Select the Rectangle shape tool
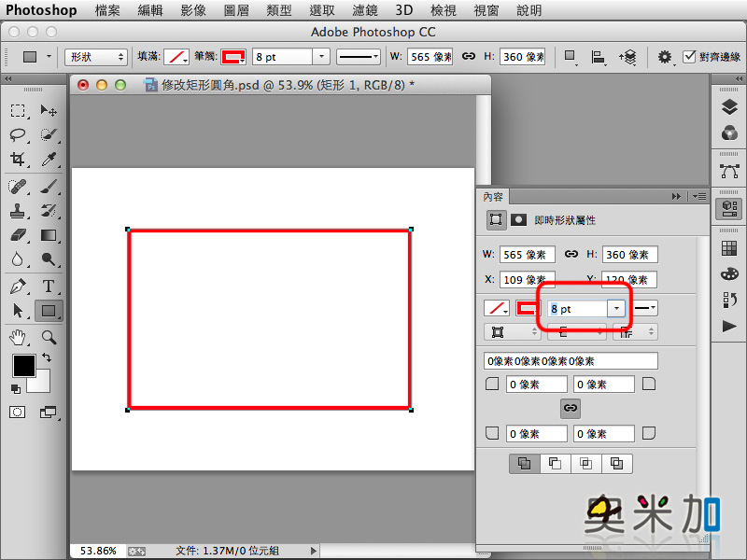747x560 pixels. point(49,311)
